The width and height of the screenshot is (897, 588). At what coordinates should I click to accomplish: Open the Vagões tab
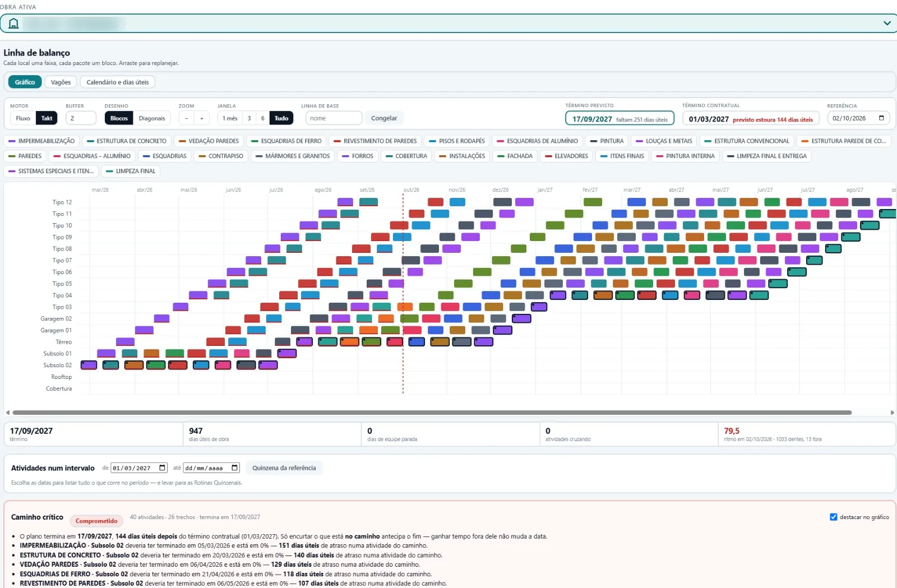point(61,82)
